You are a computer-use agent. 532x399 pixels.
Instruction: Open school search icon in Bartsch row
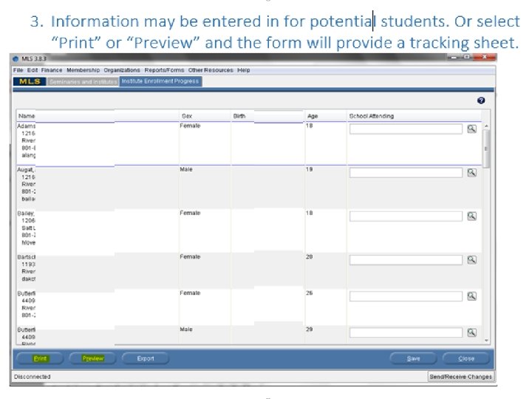tap(471, 259)
